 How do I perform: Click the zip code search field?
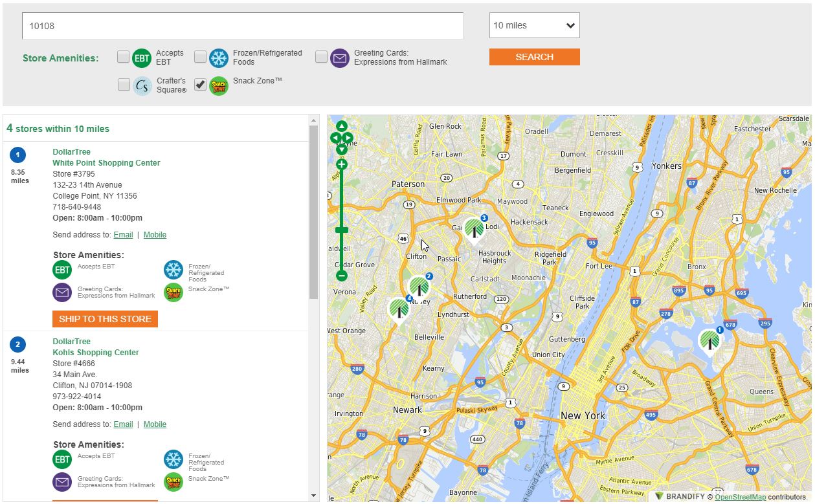point(243,26)
